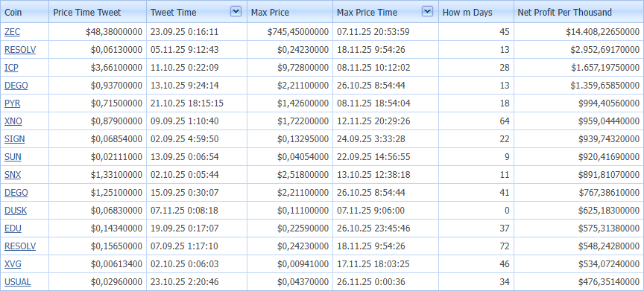Select the $0,06854000 price cell
The image size is (644, 291).
click(98, 139)
